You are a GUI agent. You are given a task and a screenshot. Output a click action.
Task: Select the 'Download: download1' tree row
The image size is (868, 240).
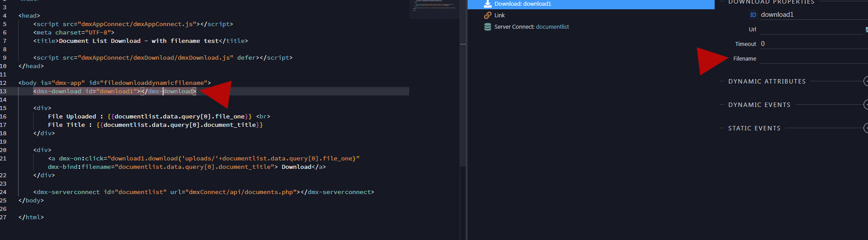[x=591, y=4]
